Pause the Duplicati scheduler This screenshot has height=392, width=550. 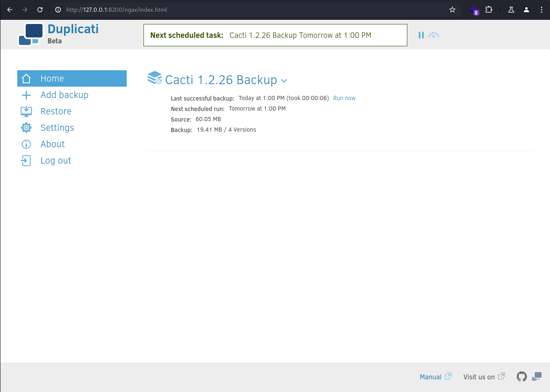(421, 35)
